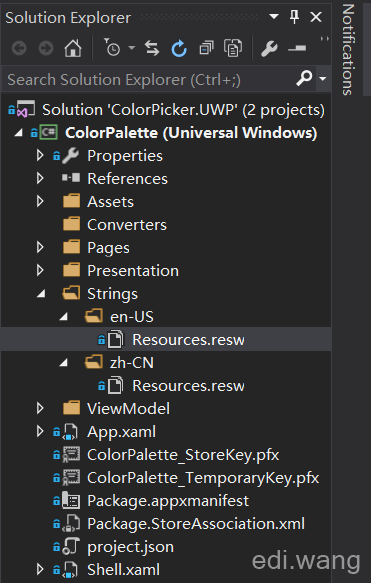Open the Pending Changes Filter clock icon
The height and width of the screenshot is (583, 371).
click(112, 48)
